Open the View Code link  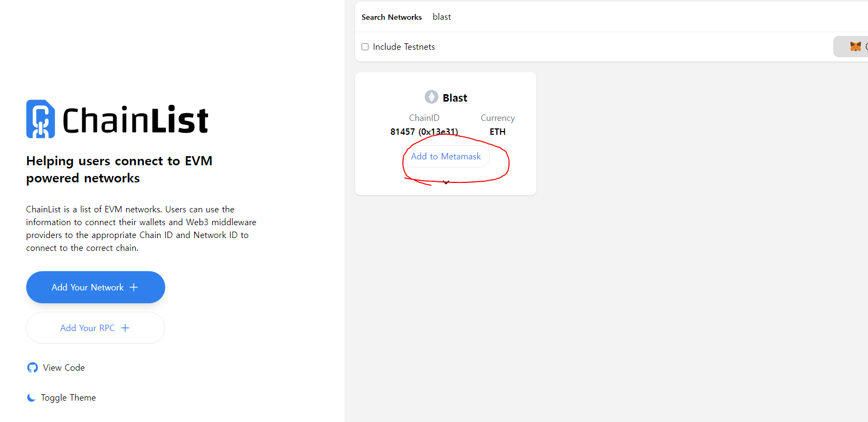tap(56, 367)
